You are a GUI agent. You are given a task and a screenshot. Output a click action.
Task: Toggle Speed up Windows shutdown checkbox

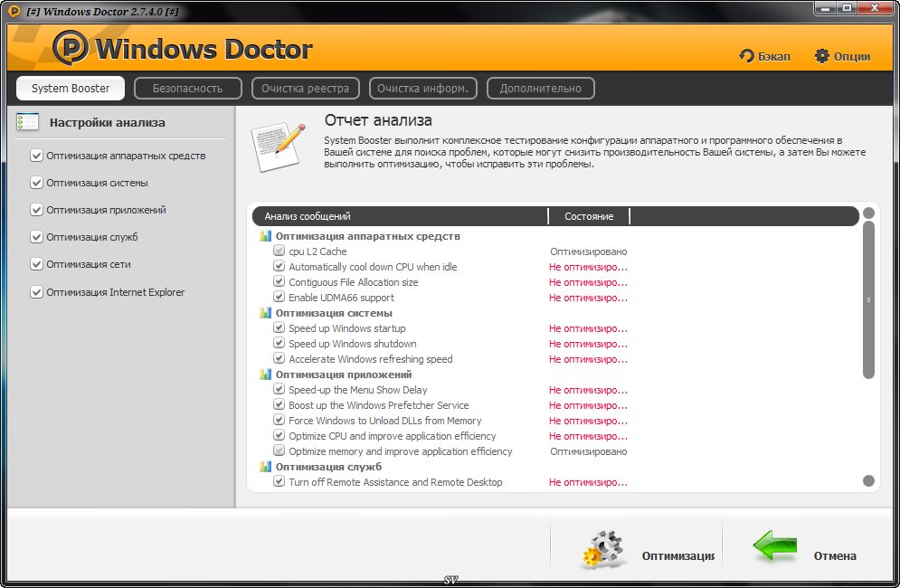279,344
